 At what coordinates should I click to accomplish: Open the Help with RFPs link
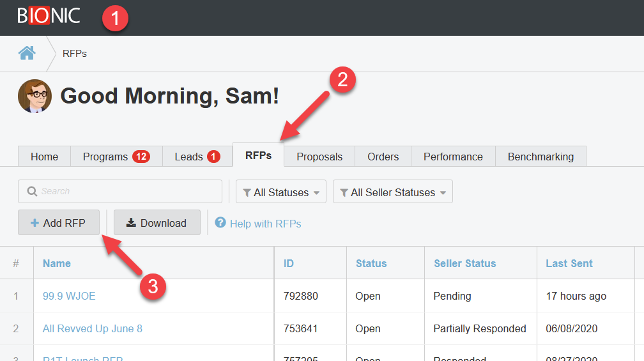265,224
